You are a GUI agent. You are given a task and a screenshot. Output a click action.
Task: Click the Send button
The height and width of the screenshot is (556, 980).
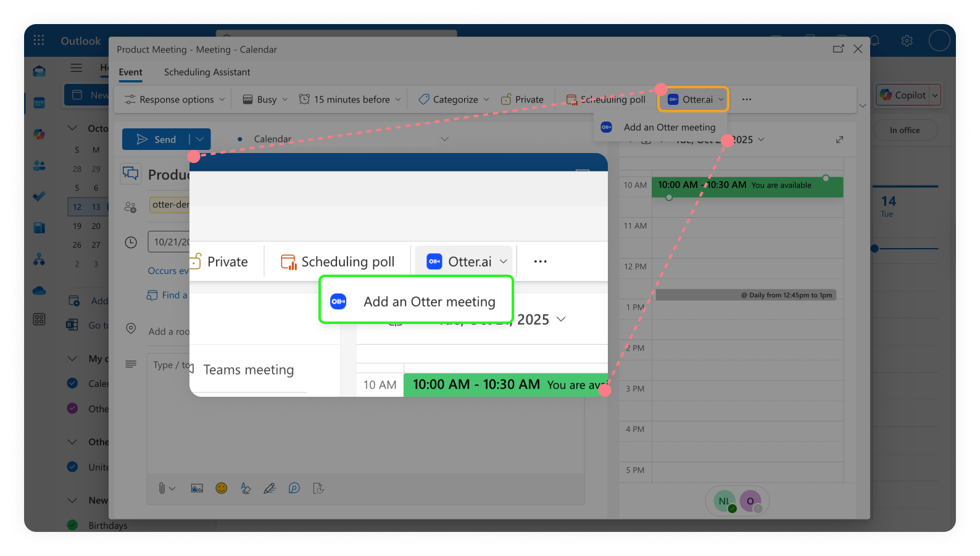(x=156, y=139)
